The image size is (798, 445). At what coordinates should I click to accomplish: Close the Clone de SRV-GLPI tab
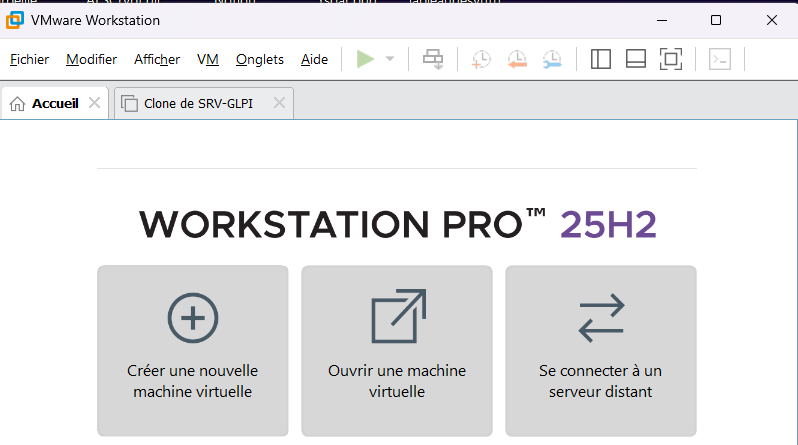click(x=279, y=103)
